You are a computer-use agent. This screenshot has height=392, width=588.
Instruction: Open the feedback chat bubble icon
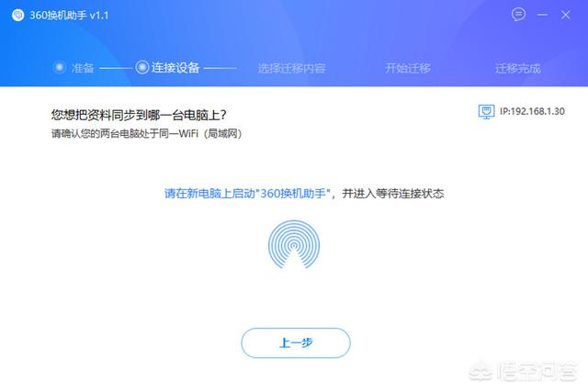click(x=518, y=15)
